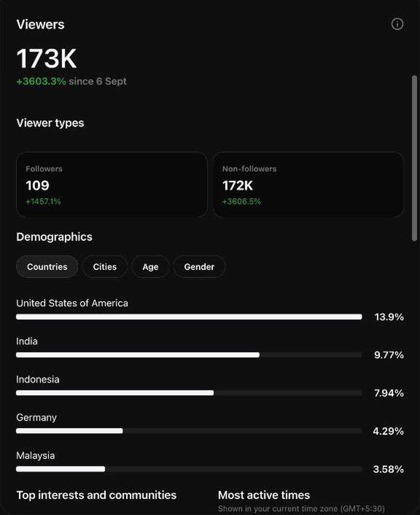Image resolution: width=420 pixels, height=515 pixels.
Task: Open the Non-followers viewer card
Action: coord(308,185)
